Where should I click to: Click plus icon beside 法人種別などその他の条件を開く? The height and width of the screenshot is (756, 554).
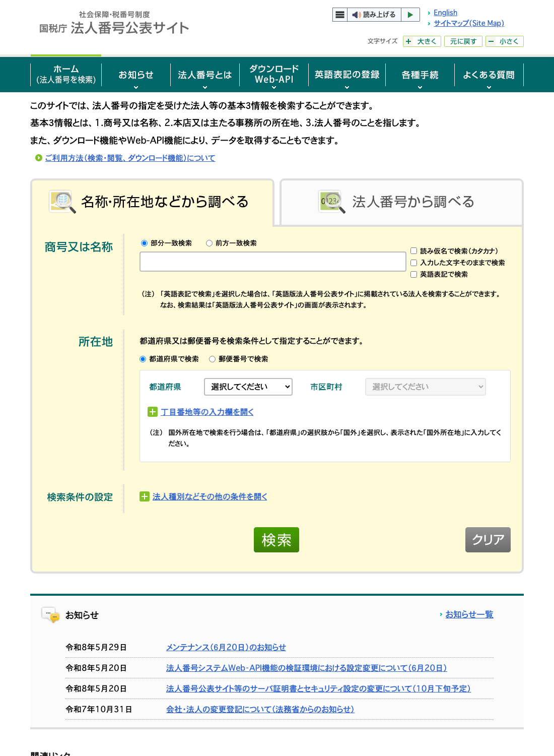click(x=145, y=496)
